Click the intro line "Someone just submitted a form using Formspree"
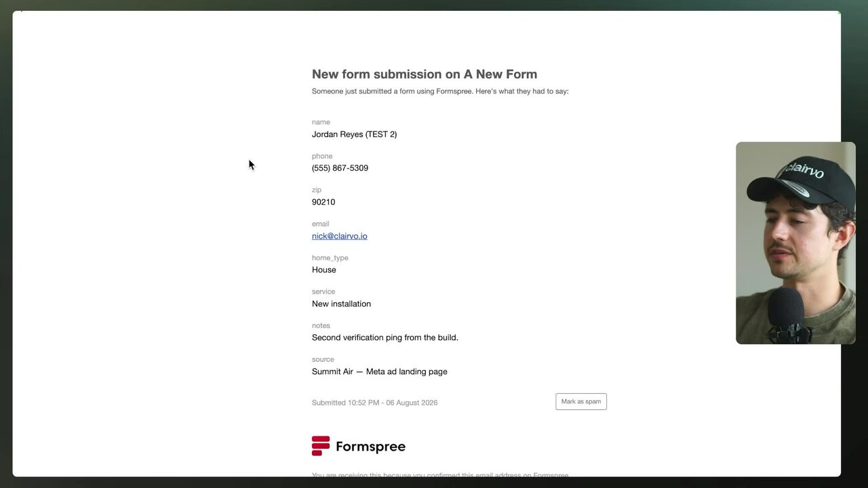The image size is (868, 488). click(x=392, y=91)
